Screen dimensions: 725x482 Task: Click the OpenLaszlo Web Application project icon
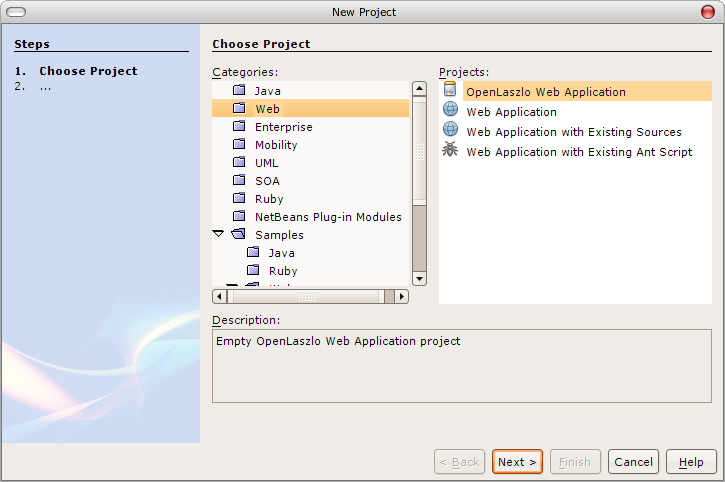pyautogui.click(x=450, y=89)
